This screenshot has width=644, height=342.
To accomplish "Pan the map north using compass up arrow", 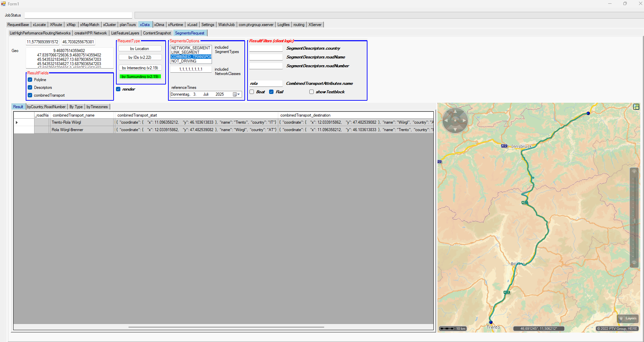I will 455,111.
